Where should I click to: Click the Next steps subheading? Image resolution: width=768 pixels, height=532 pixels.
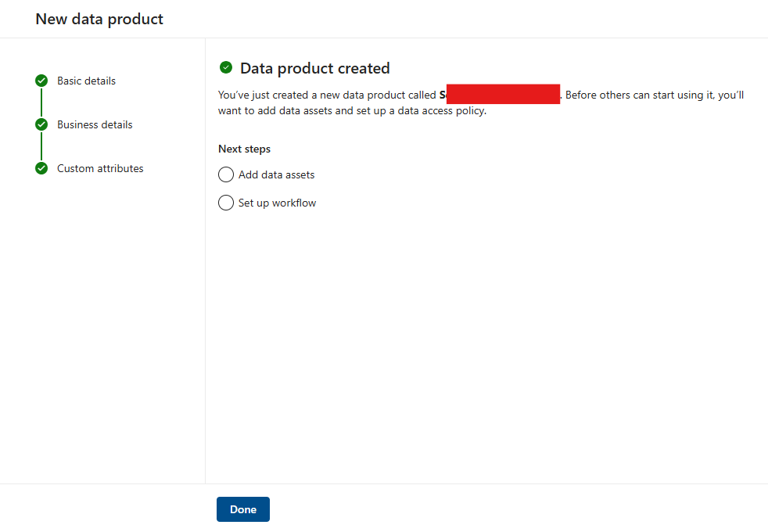[x=244, y=149]
